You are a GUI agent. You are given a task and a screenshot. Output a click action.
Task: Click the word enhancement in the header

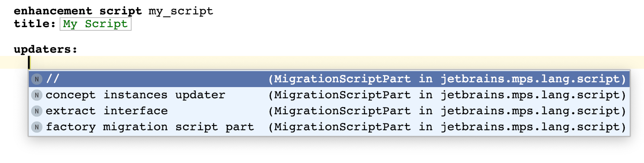[53, 11]
